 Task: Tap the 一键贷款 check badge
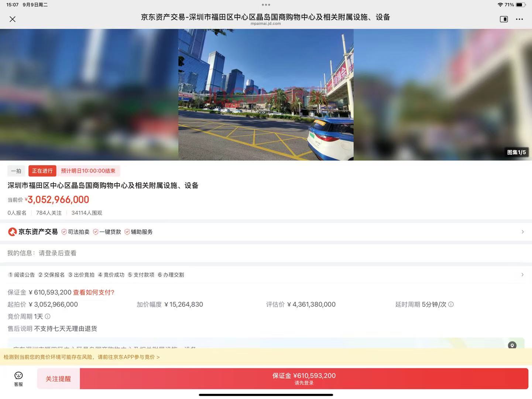(x=107, y=232)
